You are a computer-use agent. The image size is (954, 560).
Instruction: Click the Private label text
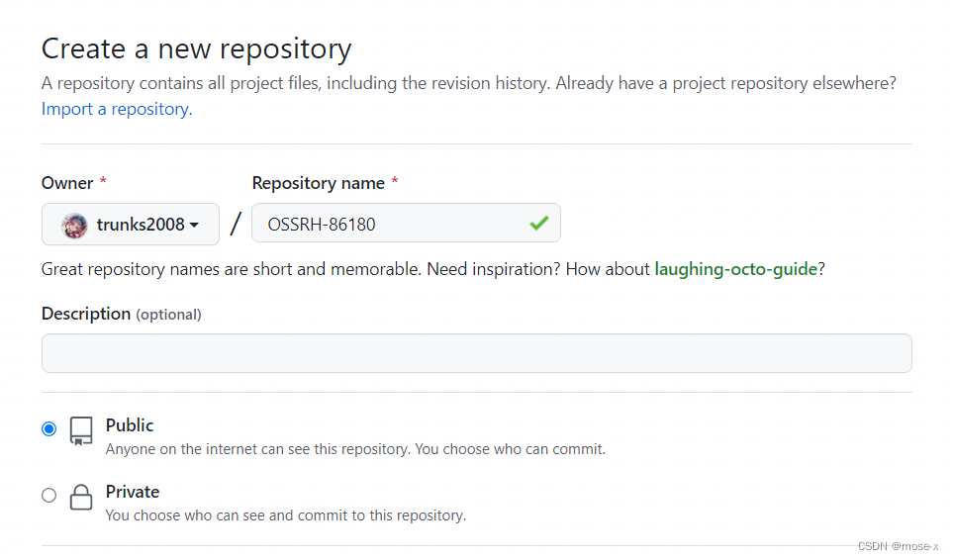pos(133,492)
